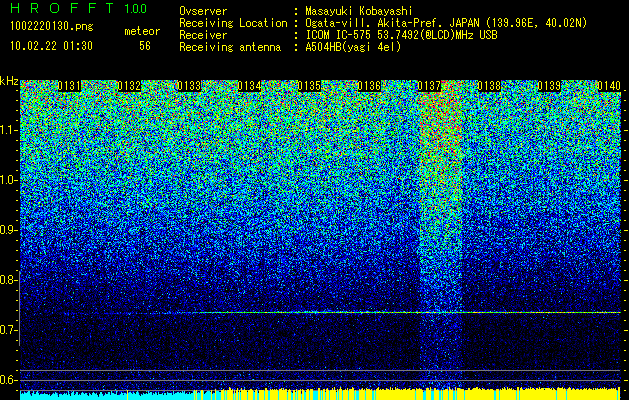Click the Ovserver label
Viewport: 629px width, 400px height.
203,11
